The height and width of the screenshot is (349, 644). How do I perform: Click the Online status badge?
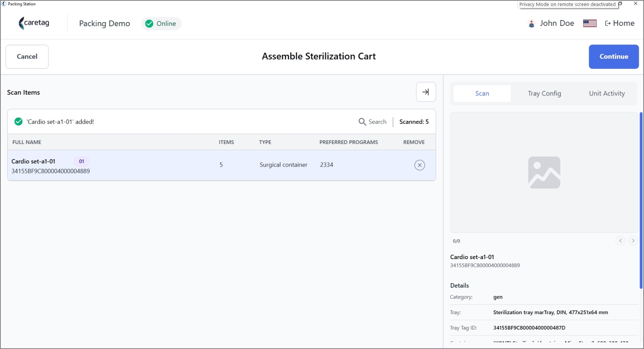pos(161,24)
